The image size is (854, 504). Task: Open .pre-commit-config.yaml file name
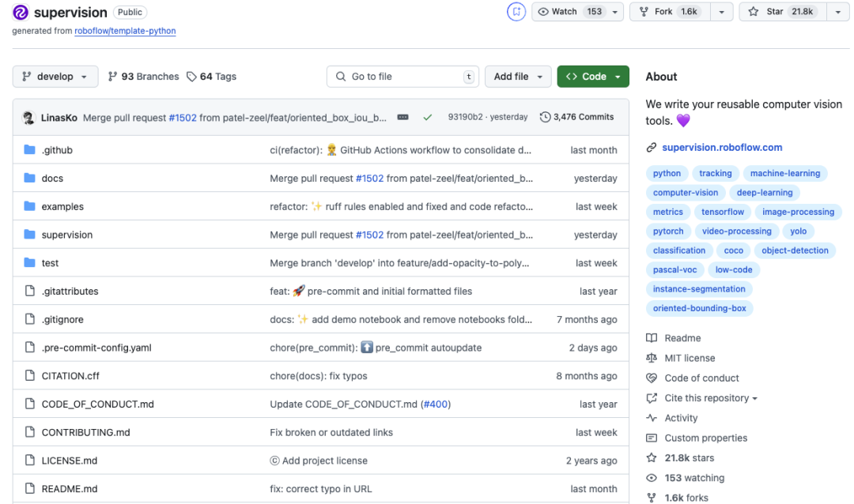point(96,348)
